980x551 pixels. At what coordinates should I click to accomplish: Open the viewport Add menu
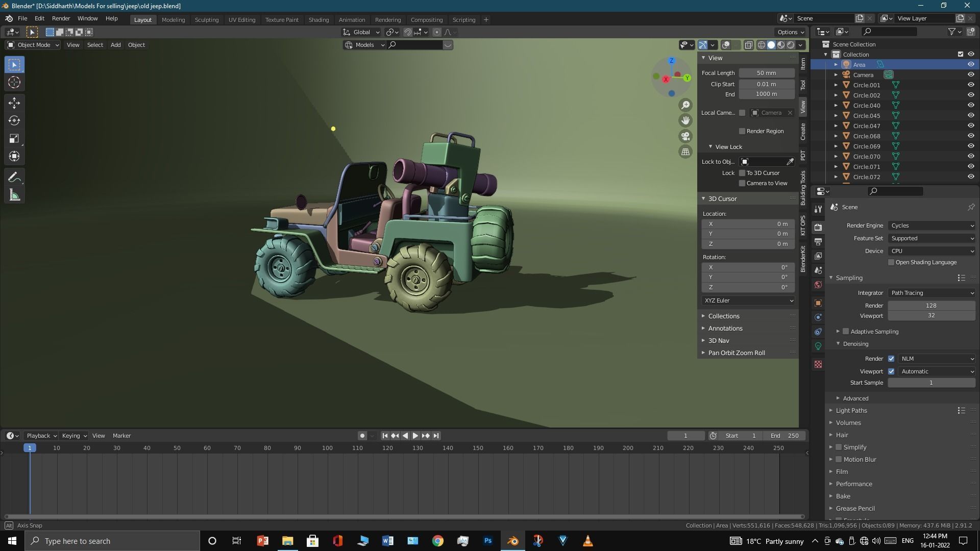tap(116, 45)
